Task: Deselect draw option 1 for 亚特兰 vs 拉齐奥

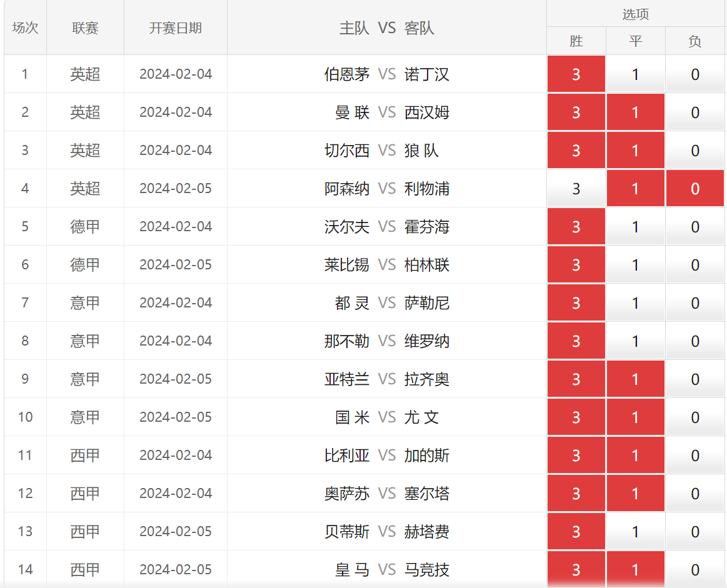Action: [x=635, y=379]
